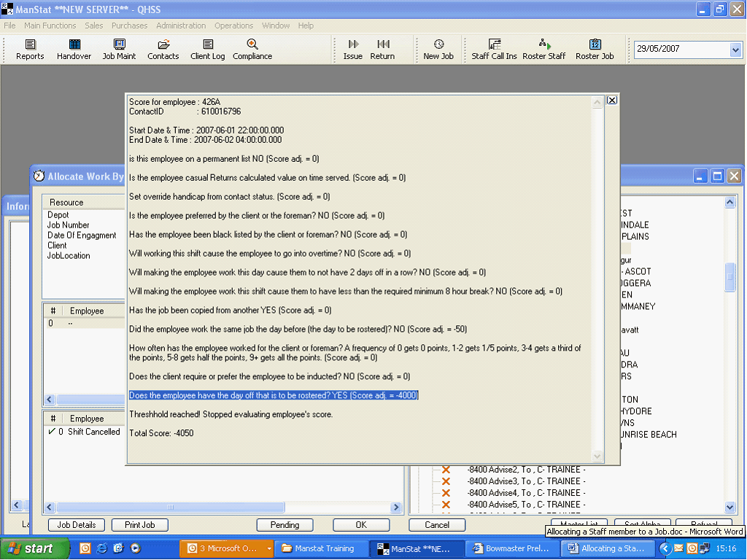The width and height of the screenshot is (747, 560).
Task: Close the employee score popup
Action: pyautogui.click(x=612, y=100)
